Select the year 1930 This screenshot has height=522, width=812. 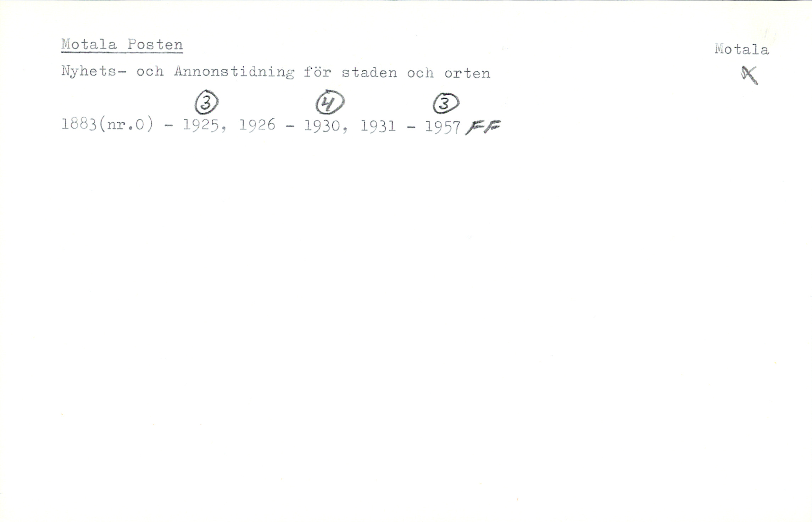pos(322,126)
